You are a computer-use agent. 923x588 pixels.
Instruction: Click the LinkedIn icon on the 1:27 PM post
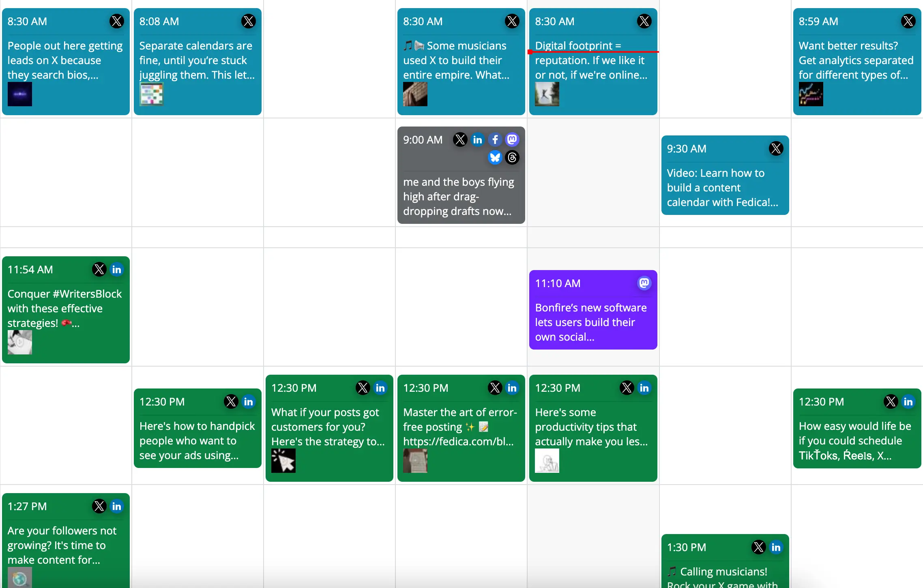(117, 506)
